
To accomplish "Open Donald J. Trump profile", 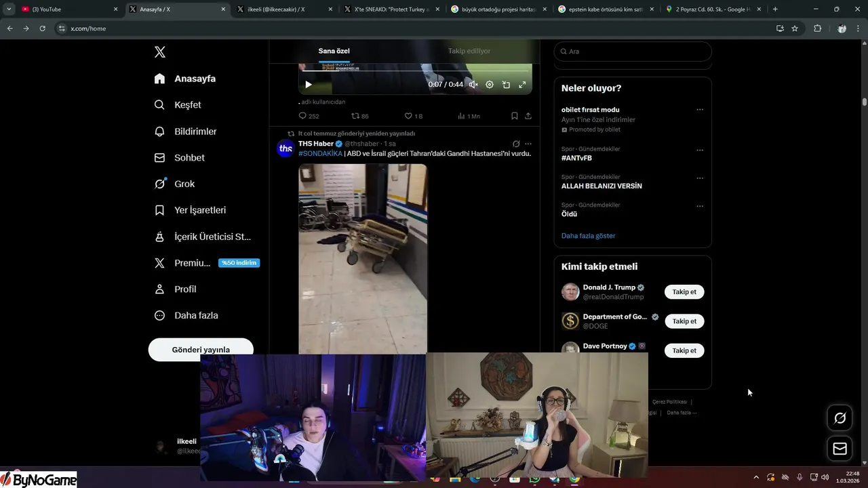I will pyautogui.click(x=609, y=287).
